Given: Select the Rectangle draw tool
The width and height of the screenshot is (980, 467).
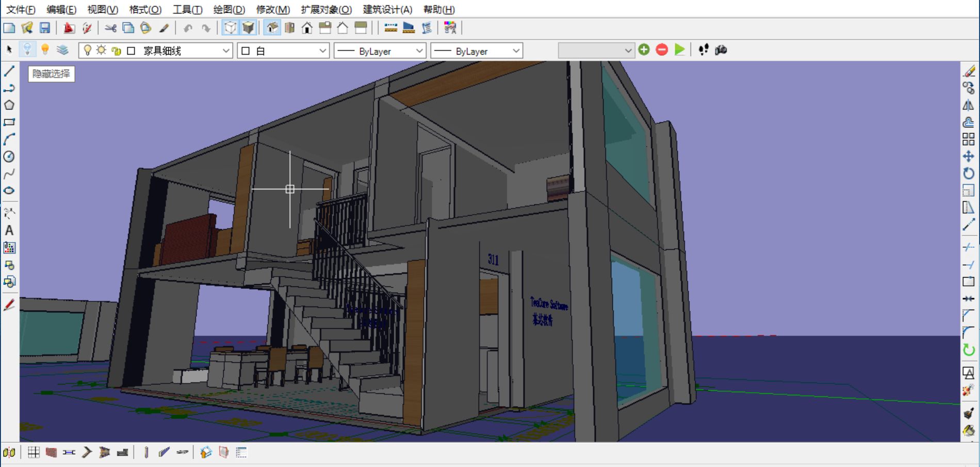Looking at the screenshot, I should tap(9, 122).
